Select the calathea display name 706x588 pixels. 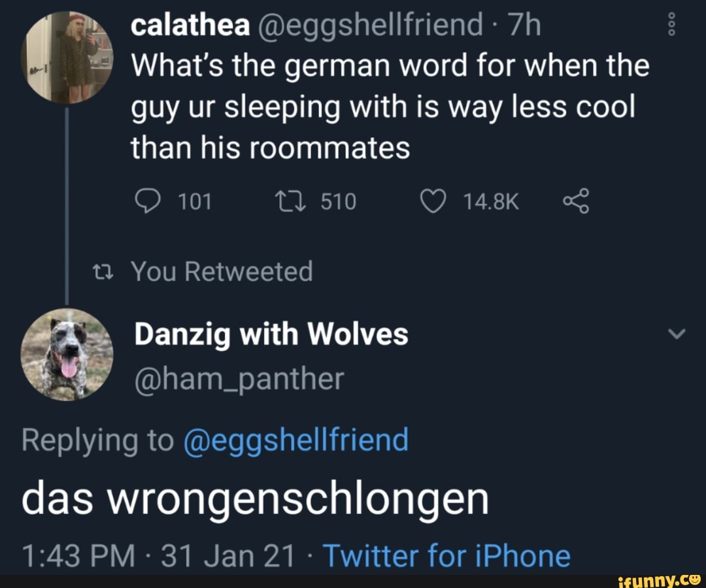click(190, 25)
